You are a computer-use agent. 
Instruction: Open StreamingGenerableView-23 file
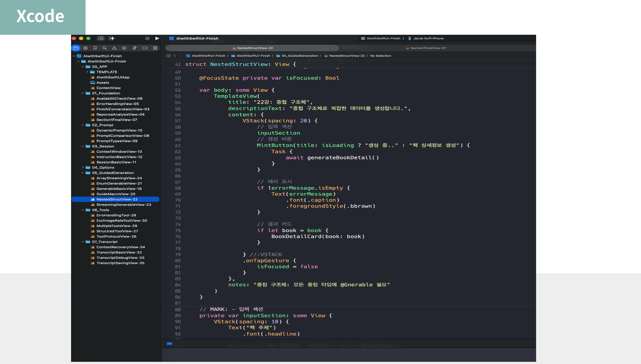[124, 205]
